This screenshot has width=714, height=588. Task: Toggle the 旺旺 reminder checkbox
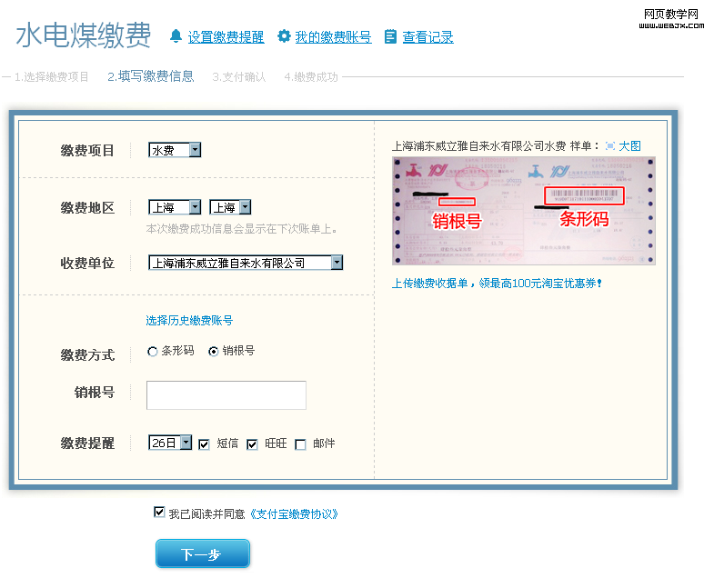[x=253, y=444]
